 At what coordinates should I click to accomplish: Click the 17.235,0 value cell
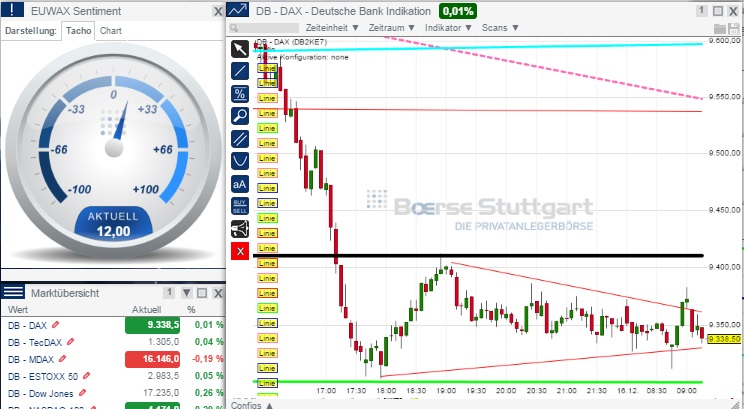pyautogui.click(x=161, y=393)
